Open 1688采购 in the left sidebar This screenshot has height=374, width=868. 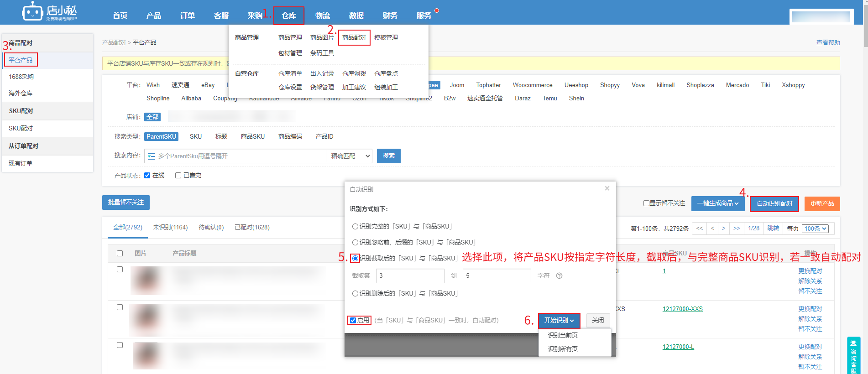21,77
